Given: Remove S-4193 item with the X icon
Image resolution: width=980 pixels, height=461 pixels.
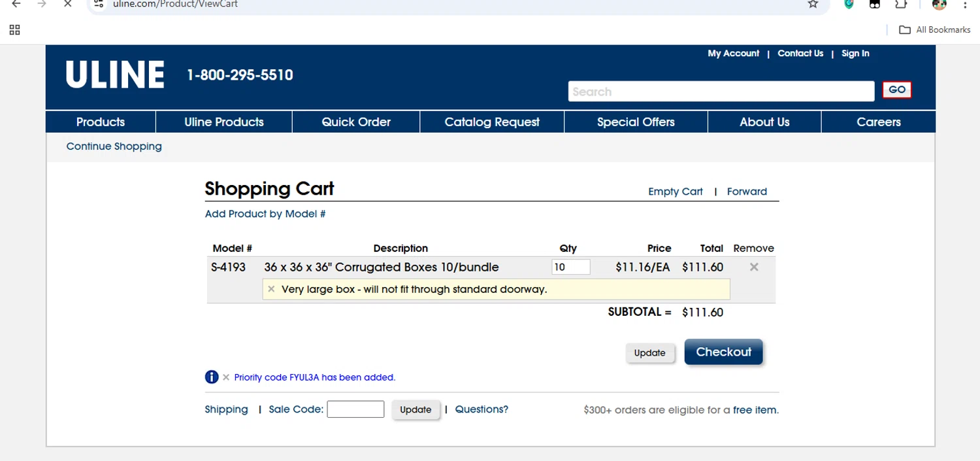Looking at the screenshot, I should tap(754, 267).
